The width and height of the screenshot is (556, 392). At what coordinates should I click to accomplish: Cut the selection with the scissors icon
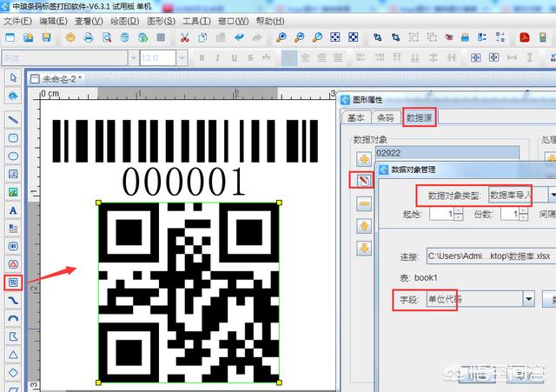click(x=184, y=37)
